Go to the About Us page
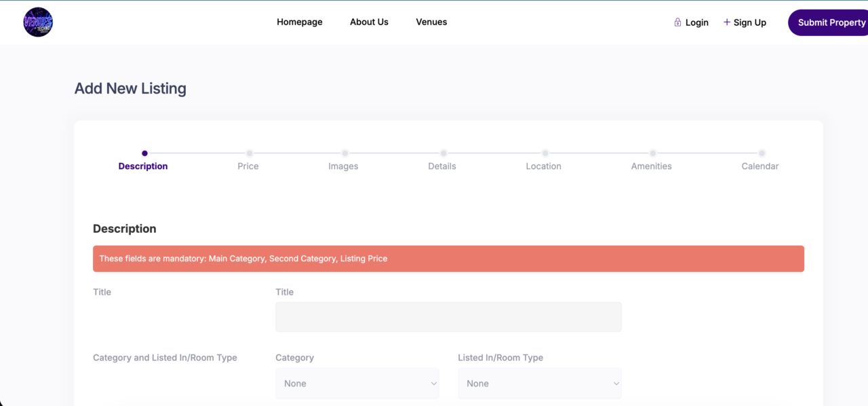868x406 pixels. coord(369,22)
